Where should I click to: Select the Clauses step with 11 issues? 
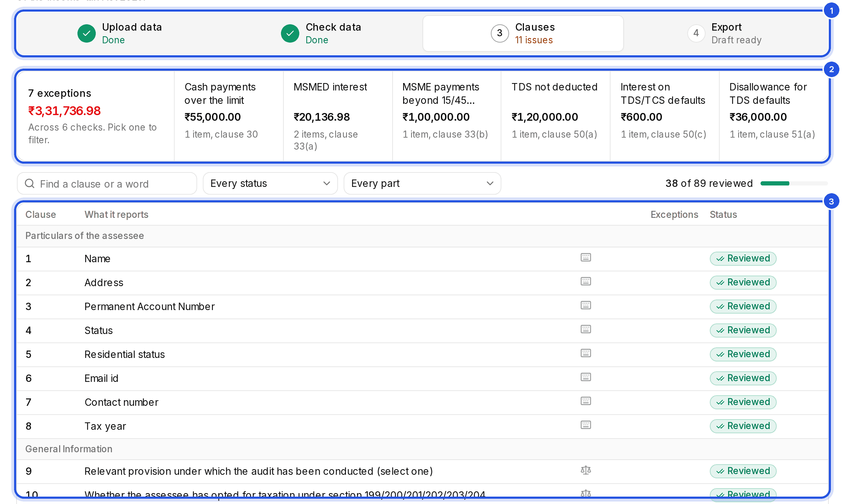click(x=523, y=33)
